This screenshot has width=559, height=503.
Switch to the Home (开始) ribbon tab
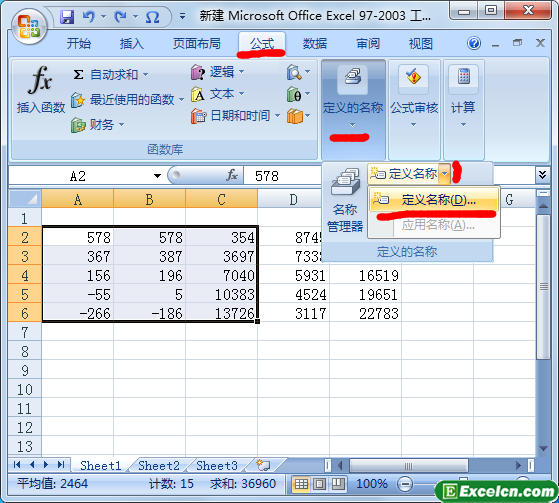point(79,43)
